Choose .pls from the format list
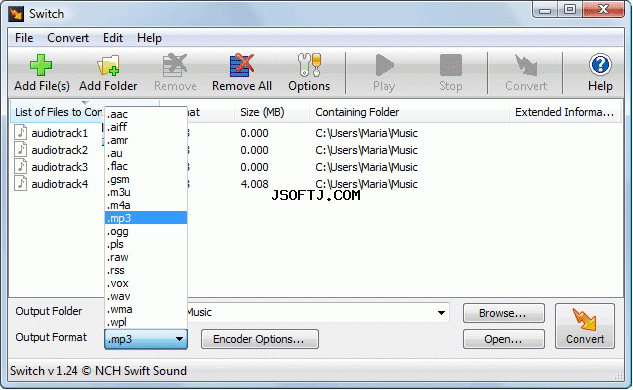The image size is (633, 390). point(146,244)
